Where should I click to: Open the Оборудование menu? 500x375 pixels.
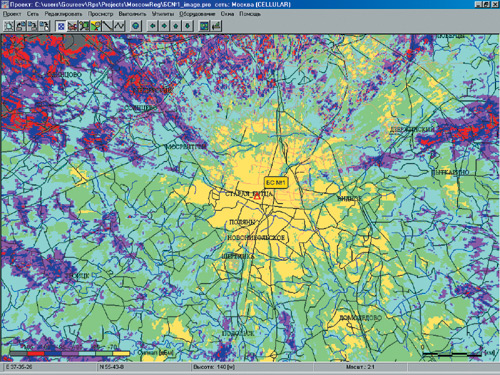(x=197, y=14)
